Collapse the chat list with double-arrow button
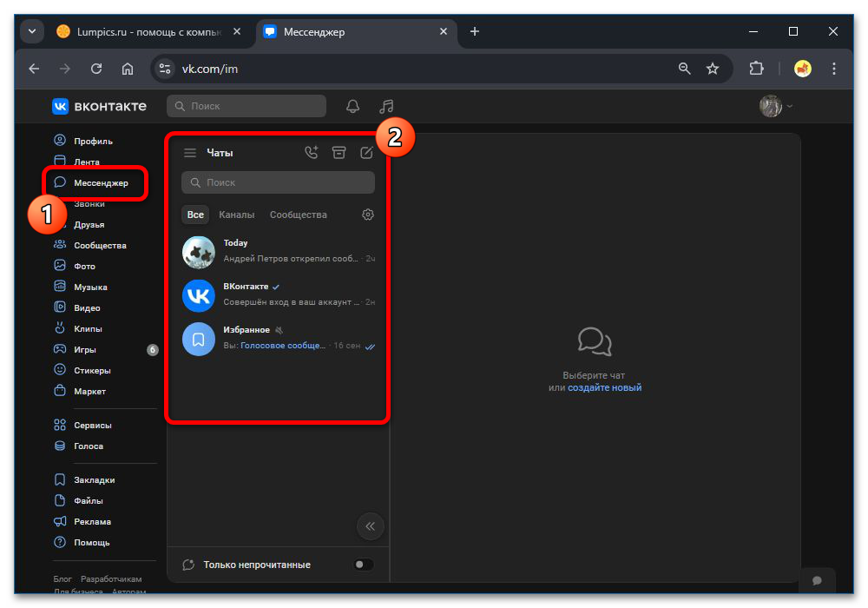Screen dimensions: 868x608 point(371,526)
